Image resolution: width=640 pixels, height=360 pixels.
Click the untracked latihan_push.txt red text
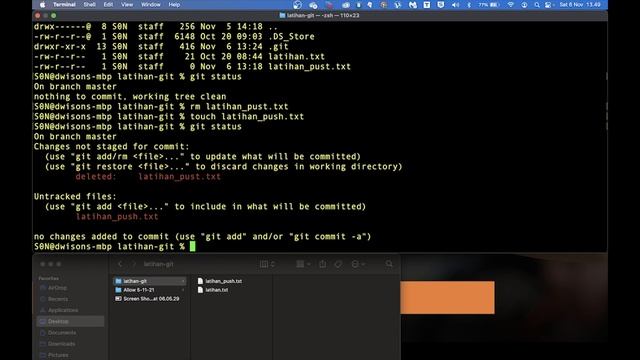point(117,217)
